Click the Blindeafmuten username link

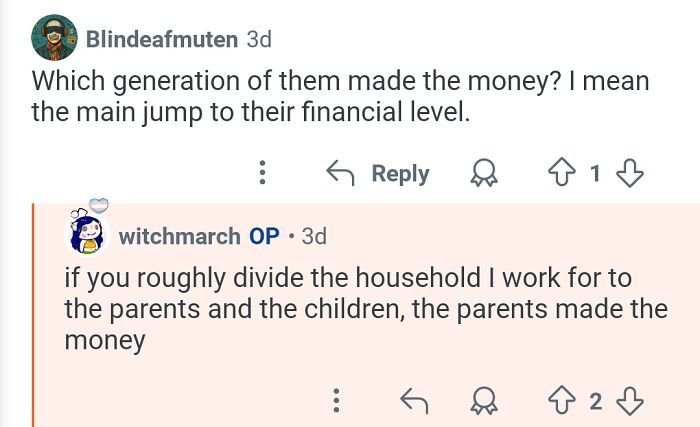pyautogui.click(x=162, y=39)
